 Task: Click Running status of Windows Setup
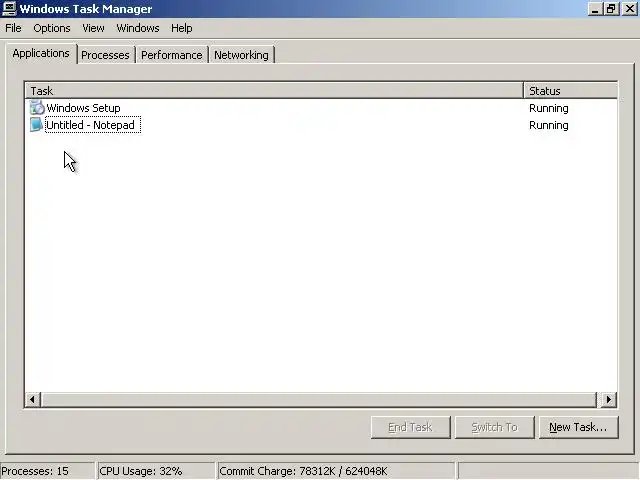549,108
